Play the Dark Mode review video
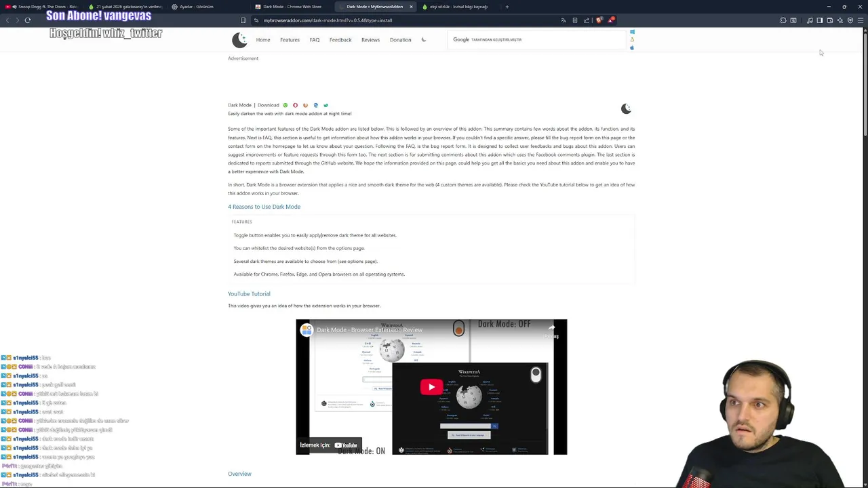 click(x=431, y=387)
